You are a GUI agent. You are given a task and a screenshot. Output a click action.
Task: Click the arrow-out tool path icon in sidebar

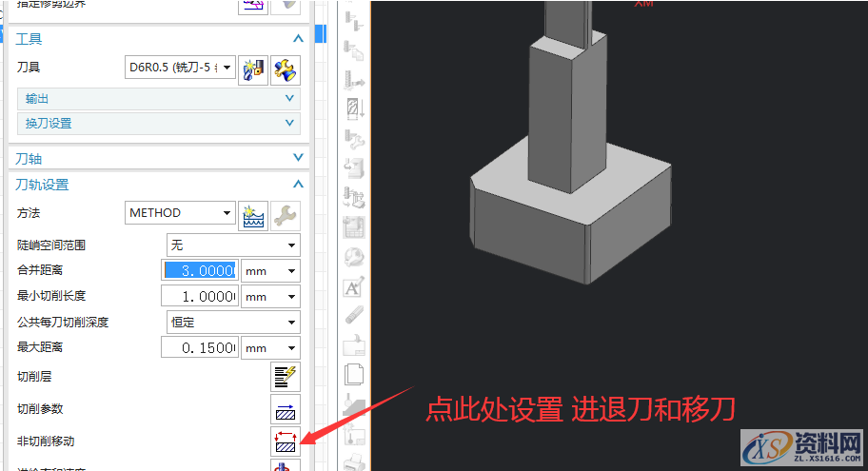[354, 80]
